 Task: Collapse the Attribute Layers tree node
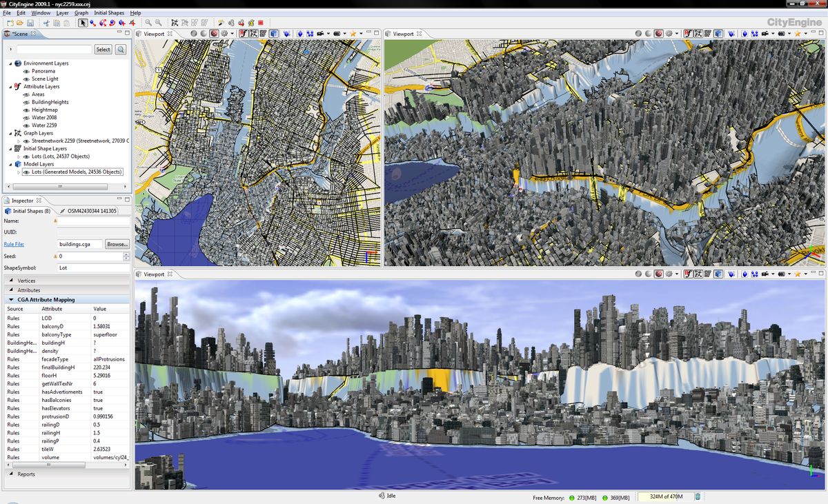click(x=10, y=87)
